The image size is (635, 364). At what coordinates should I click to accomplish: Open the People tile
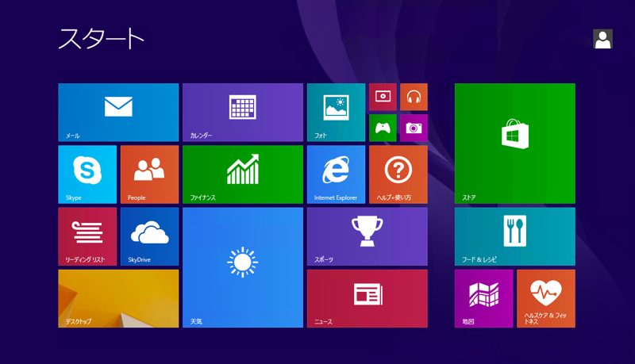[149, 174]
